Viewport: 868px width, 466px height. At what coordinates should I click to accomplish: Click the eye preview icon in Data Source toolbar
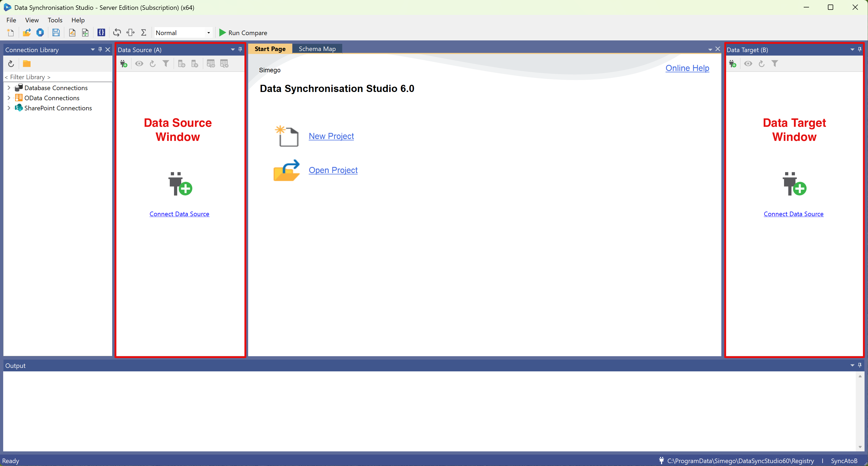[x=139, y=64]
